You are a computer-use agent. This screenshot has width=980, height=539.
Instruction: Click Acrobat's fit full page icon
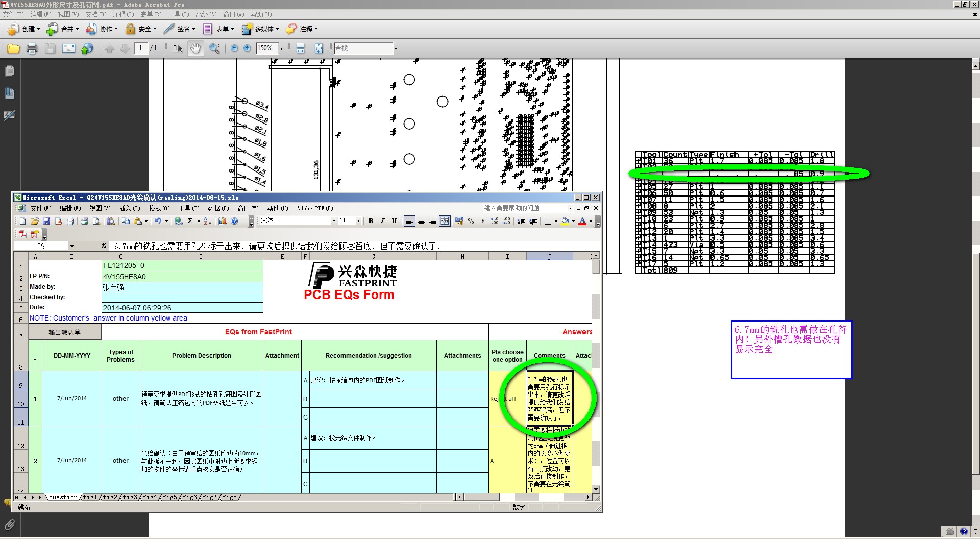319,48
